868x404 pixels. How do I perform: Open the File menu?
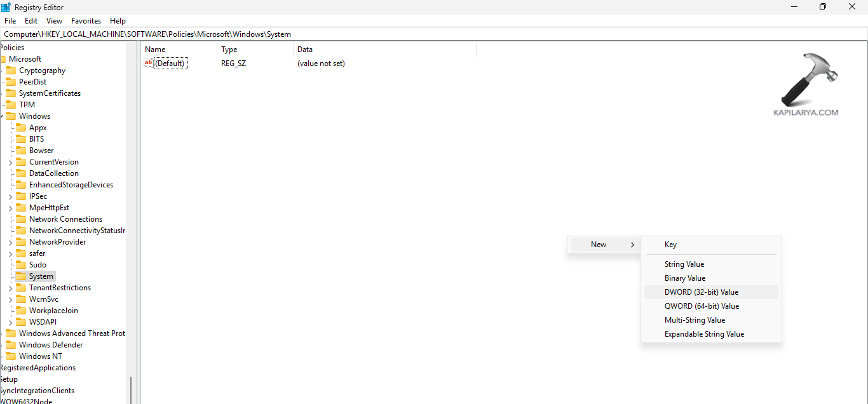click(x=10, y=21)
